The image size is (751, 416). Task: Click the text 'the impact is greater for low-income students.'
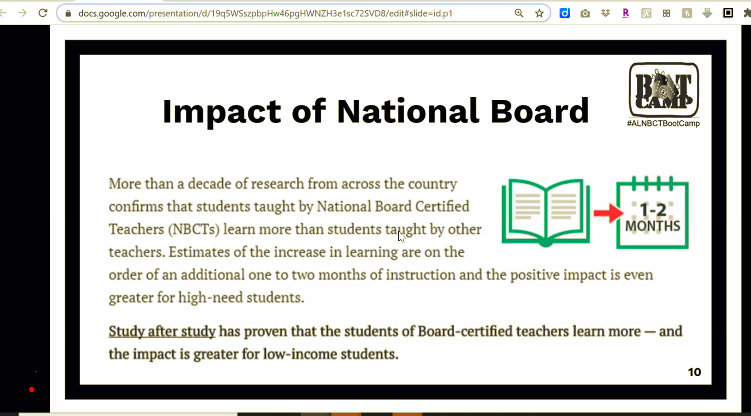[x=253, y=354]
